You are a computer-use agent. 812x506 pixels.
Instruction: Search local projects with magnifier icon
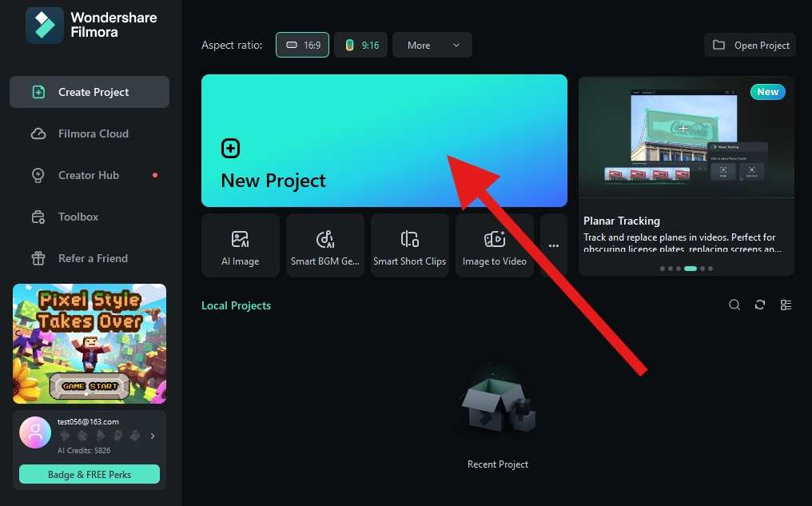[x=734, y=305]
